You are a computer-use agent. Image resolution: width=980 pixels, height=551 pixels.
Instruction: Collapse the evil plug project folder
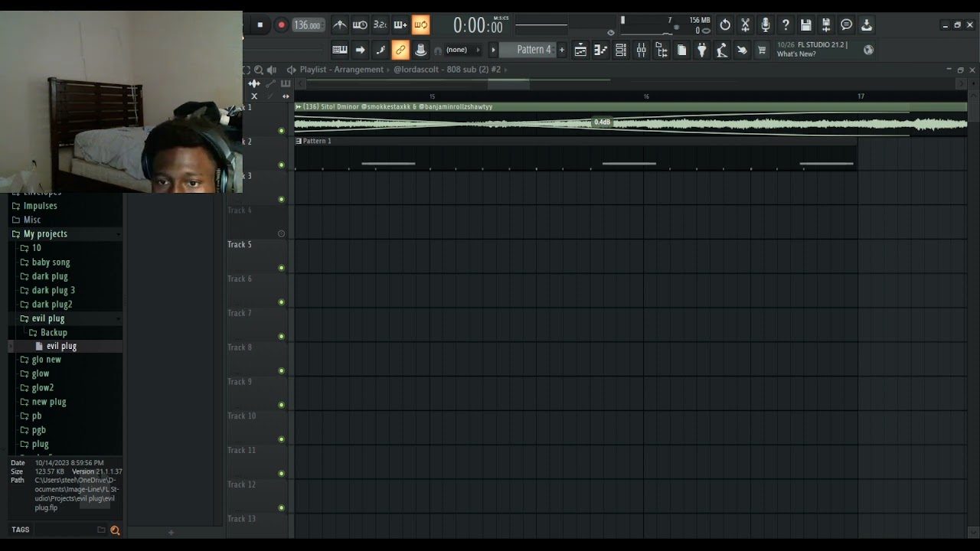click(x=65, y=318)
